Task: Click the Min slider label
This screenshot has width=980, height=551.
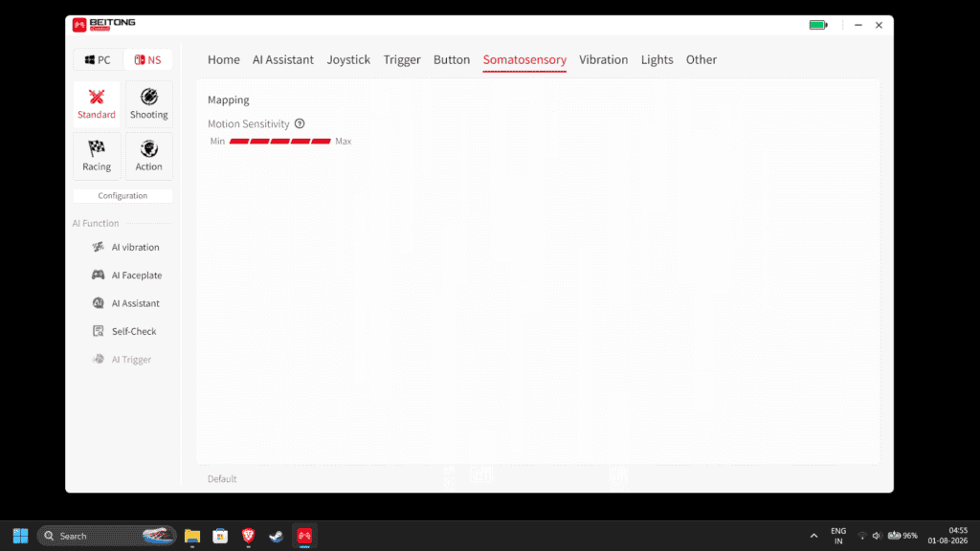Action: pyautogui.click(x=217, y=142)
